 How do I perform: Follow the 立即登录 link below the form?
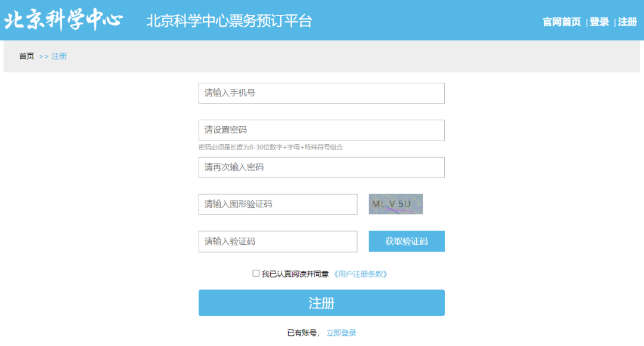coord(341,333)
